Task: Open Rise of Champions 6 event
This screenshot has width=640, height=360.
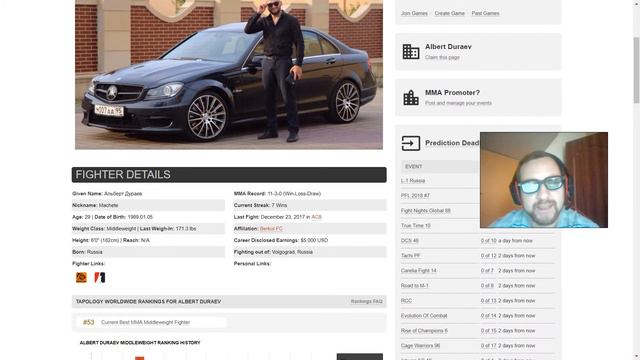Action: click(424, 331)
